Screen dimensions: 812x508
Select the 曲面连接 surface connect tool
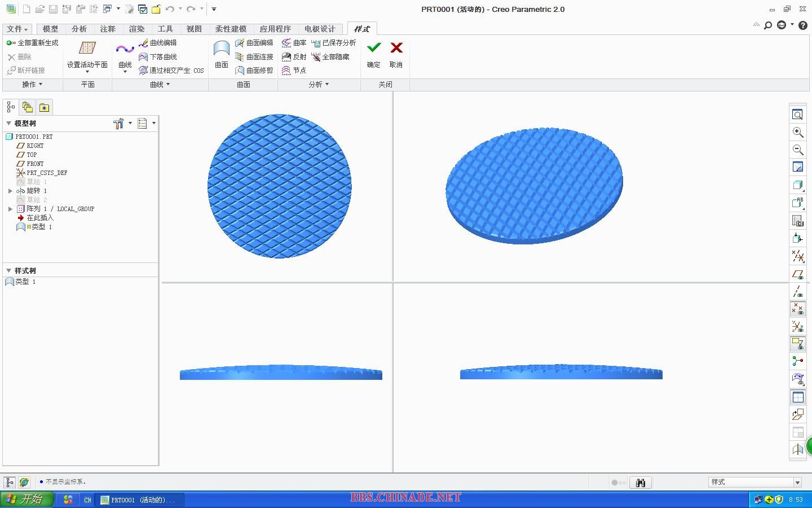coord(254,57)
